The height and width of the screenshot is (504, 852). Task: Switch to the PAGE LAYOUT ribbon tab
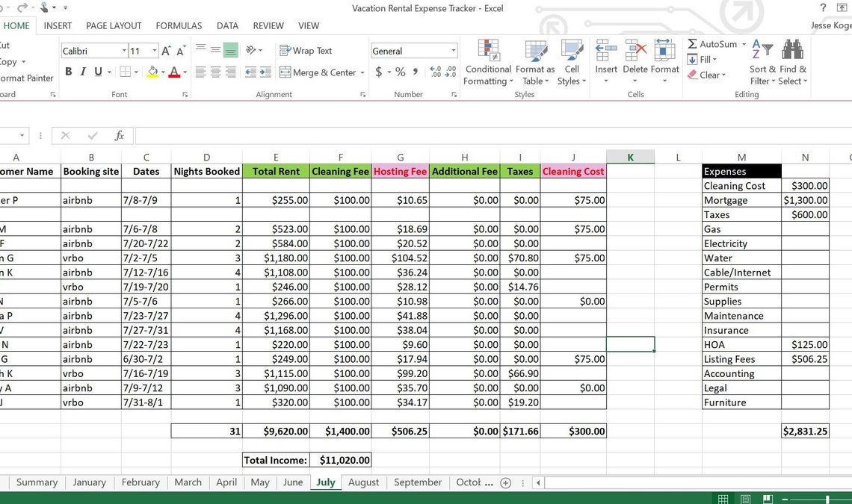(114, 25)
